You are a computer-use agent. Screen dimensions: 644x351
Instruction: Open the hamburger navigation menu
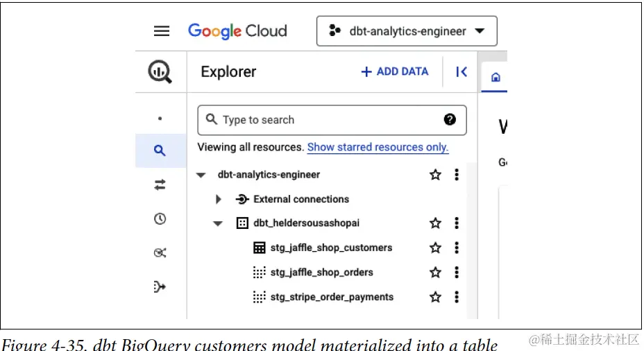coord(162,31)
